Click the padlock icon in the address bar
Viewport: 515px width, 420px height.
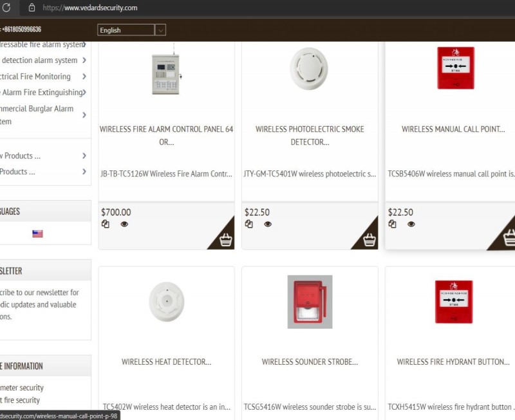(33, 9)
